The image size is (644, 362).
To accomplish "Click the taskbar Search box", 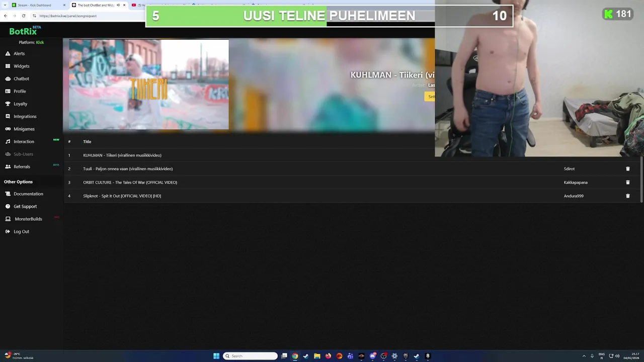I will pyautogui.click(x=251, y=356).
